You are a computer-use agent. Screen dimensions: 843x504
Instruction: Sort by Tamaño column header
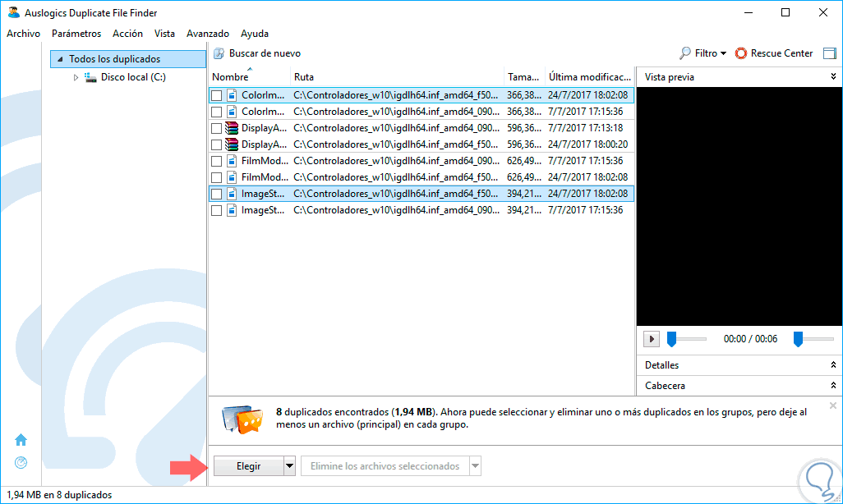pos(523,77)
